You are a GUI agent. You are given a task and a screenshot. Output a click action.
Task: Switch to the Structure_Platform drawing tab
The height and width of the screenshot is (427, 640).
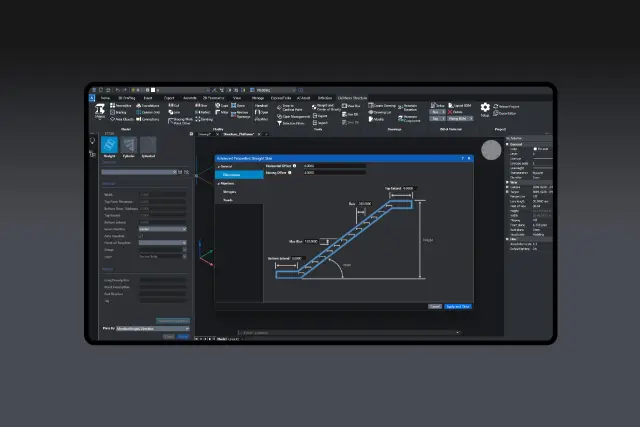(238, 134)
